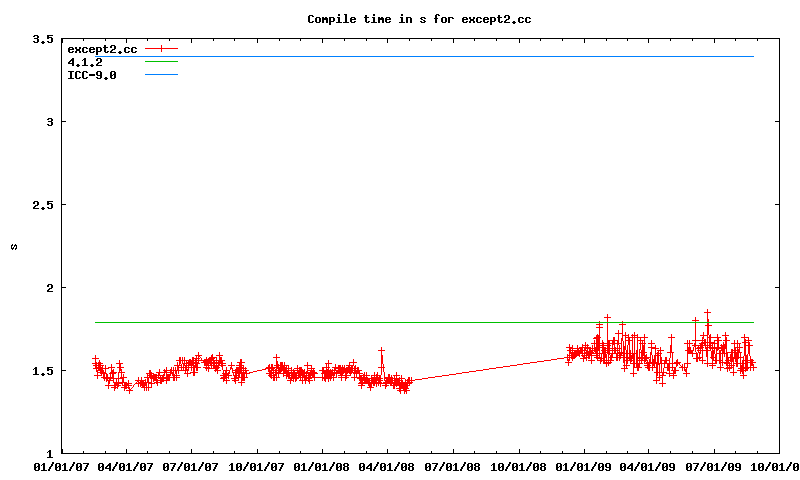Click the 'ICC-9.0' legend label
Image resolution: width=800 pixels, height=480 pixels.
click(x=92, y=75)
